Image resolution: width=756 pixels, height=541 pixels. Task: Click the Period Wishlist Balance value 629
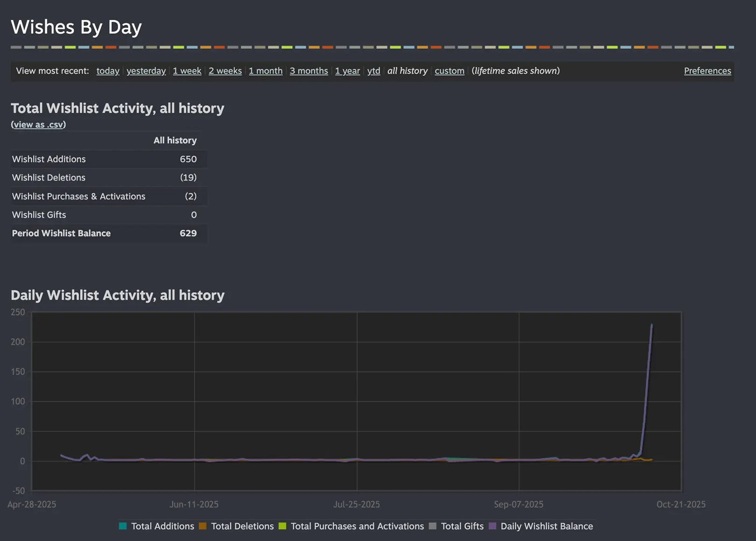point(188,233)
